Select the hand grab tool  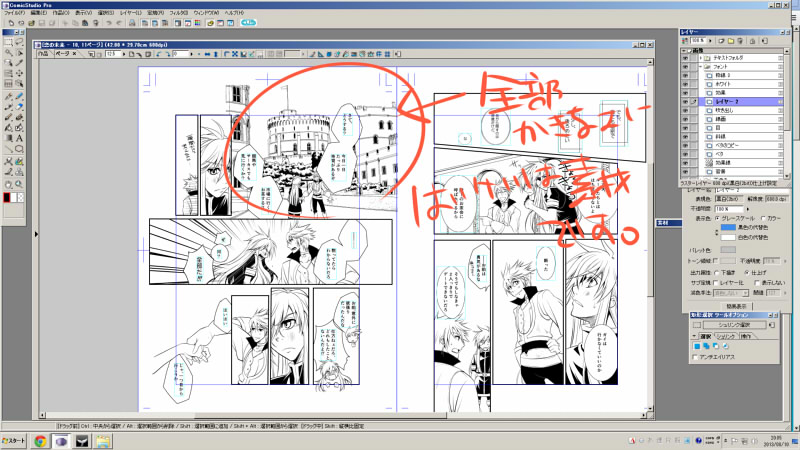(9, 184)
